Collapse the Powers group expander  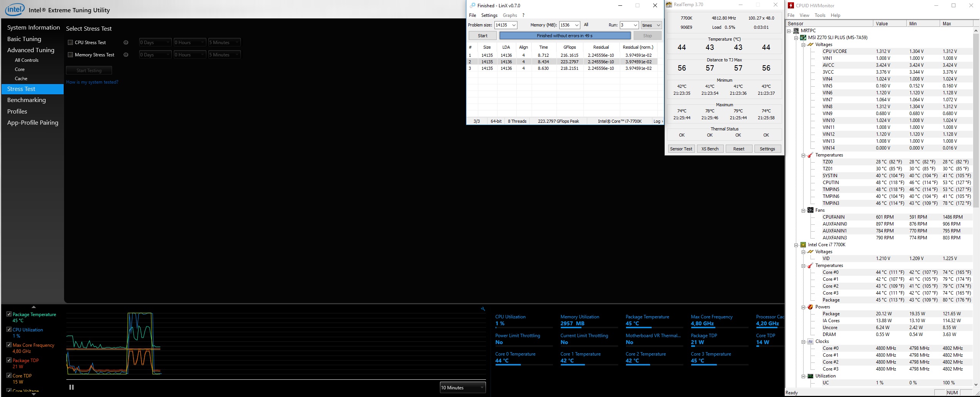803,307
